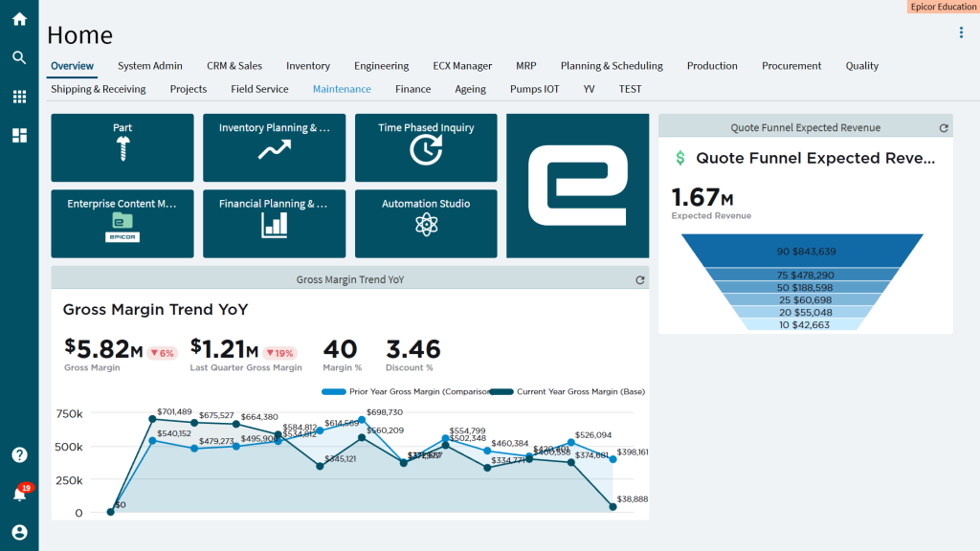Open the apps grid menu in sidebar
The height and width of the screenshot is (551, 980).
pos(19,97)
